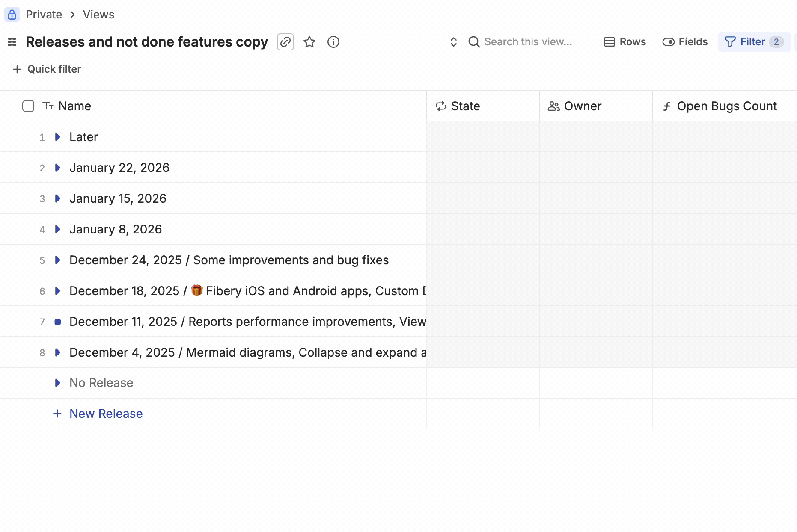The image size is (797, 532).
Task: Expand the December 24, 2025 release
Action: [58, 260]
